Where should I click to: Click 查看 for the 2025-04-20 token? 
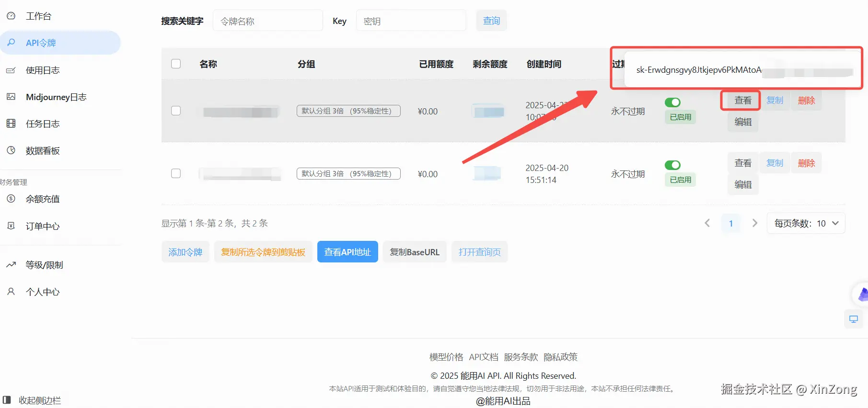click(x=743, y=163)
